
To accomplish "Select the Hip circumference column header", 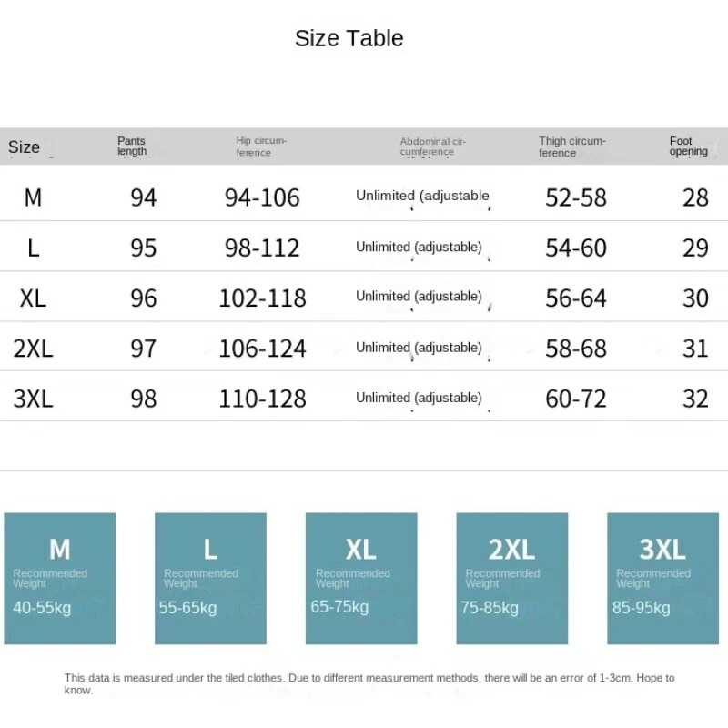I will click(261, 147).
